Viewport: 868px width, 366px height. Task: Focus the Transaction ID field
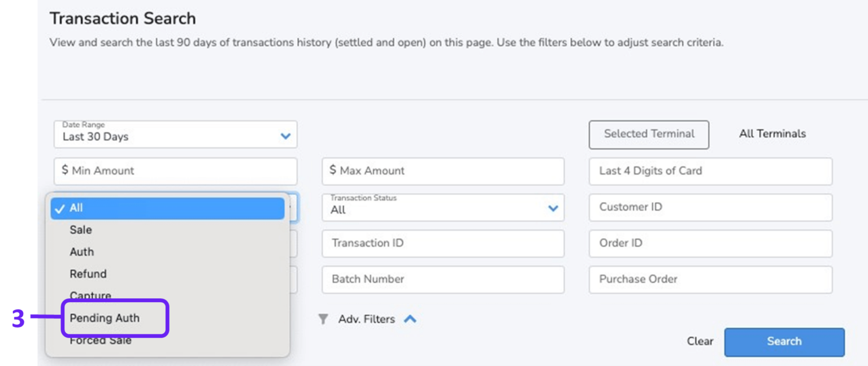click(x=442, y=243)
